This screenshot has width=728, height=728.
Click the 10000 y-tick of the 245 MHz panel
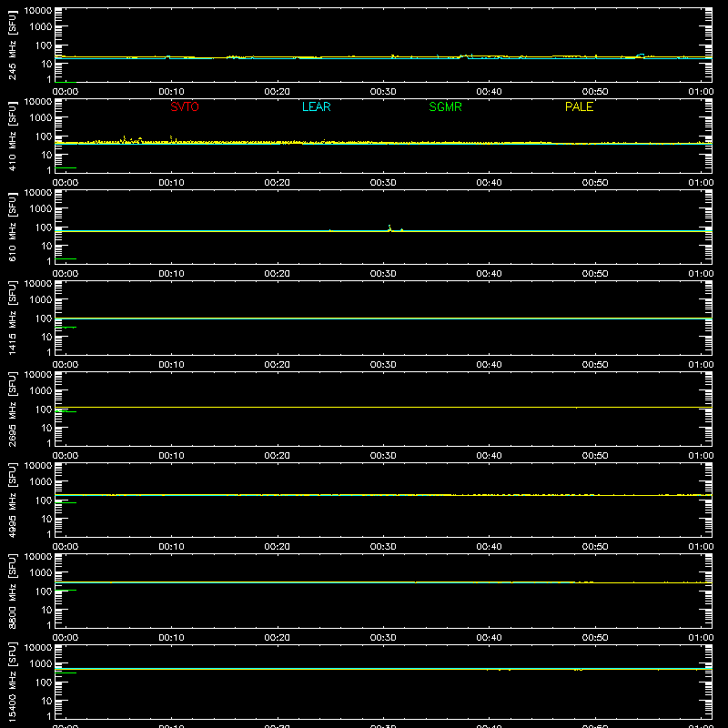[x=38, y=11]
